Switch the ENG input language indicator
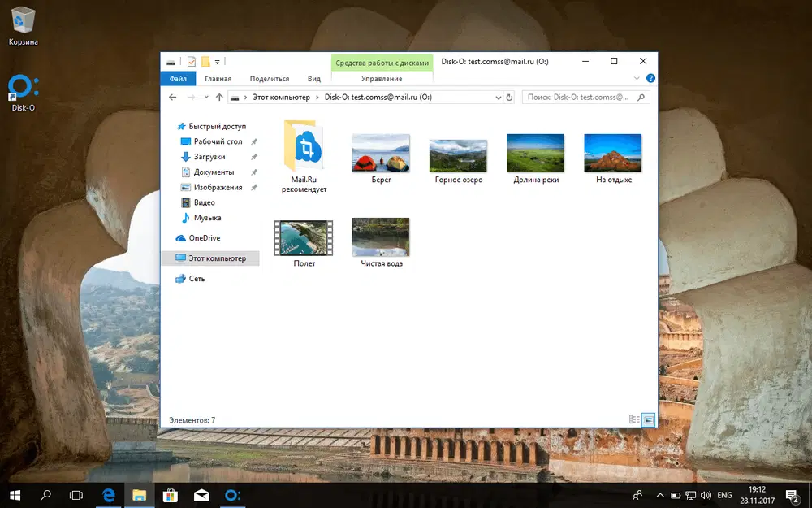 point(724,496)
